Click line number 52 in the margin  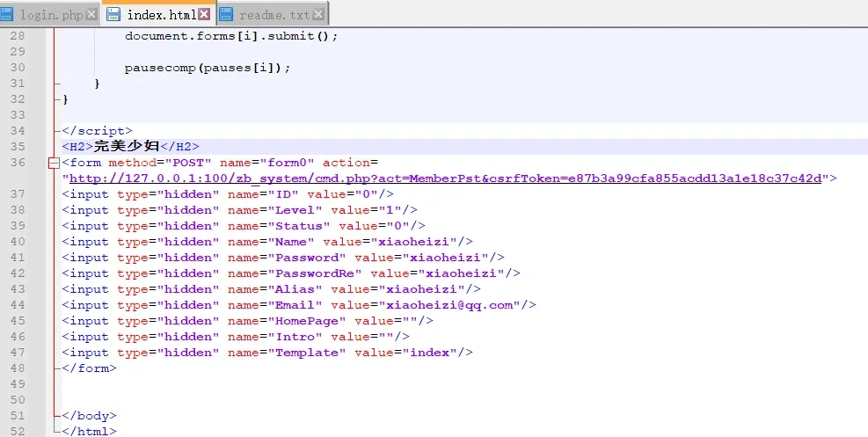(18, 432)
